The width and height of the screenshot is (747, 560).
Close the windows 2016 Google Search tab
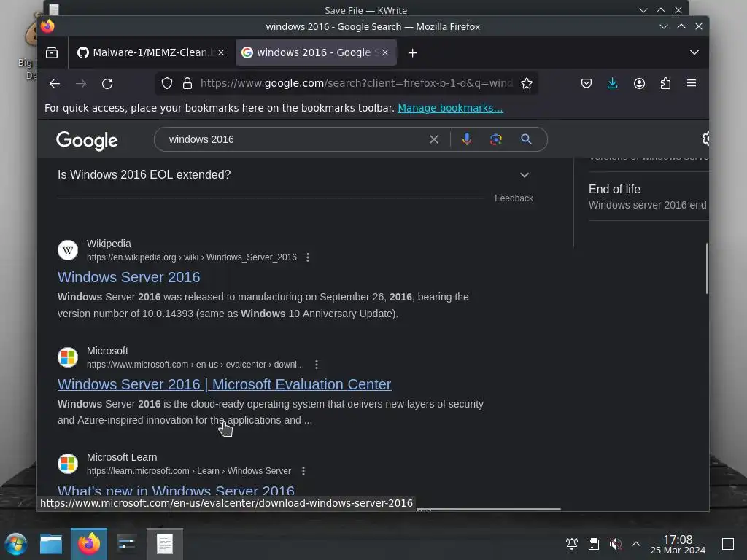pyautogui.click(x=385, y=52)
